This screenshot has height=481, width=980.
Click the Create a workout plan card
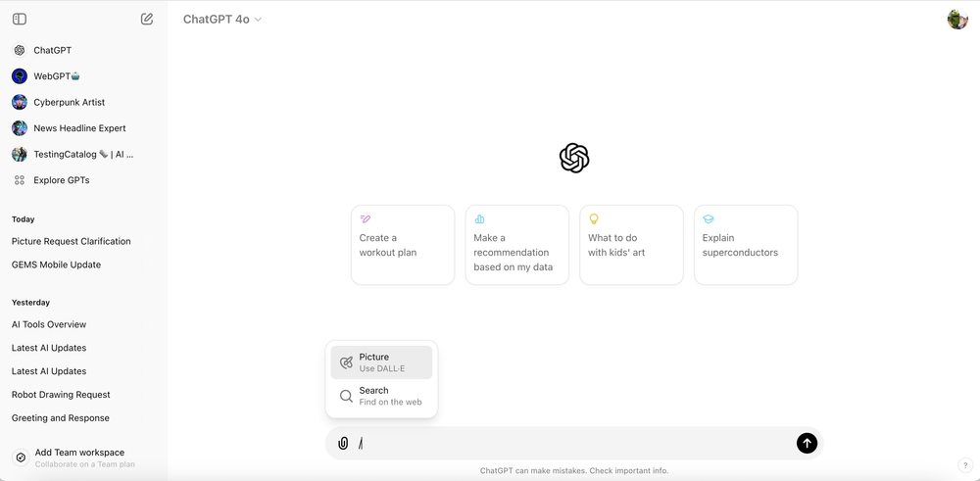coord(403,245)
